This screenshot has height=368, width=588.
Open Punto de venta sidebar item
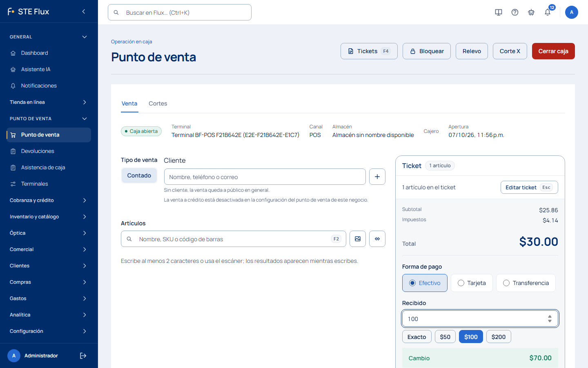(49, 135)
